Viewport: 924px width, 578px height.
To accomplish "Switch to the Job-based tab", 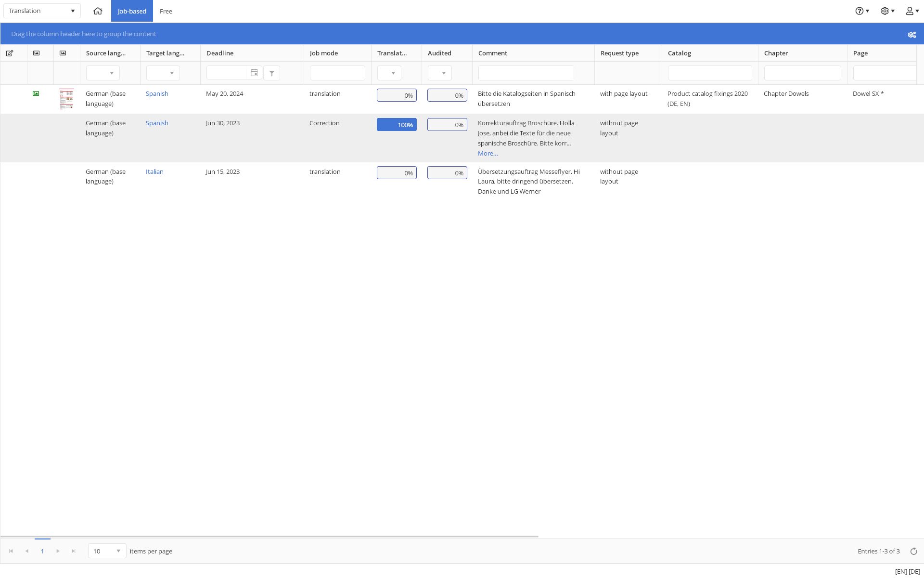I will pos(132,11).
